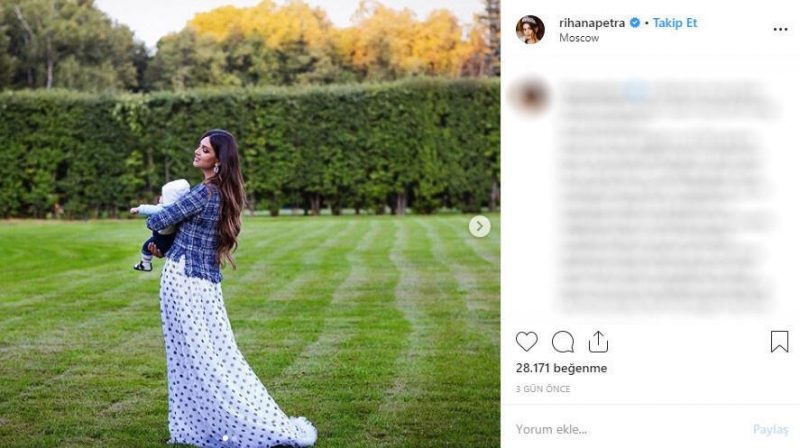Image resolution: width=800 pixels, height=448 pixels.
Task: Click the blurred commenter avatar
Action: pos(531,95)
